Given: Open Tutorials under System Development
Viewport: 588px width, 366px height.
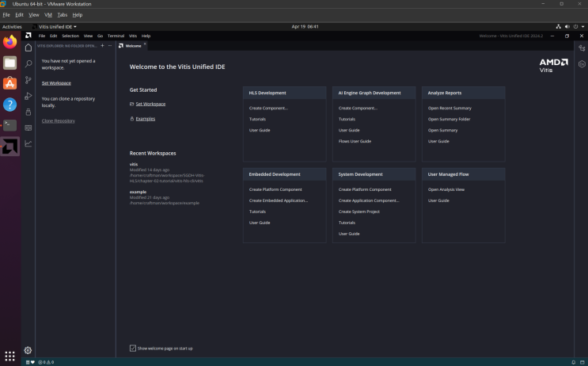Looking at the screenshot, I should (x=347, y=223).
